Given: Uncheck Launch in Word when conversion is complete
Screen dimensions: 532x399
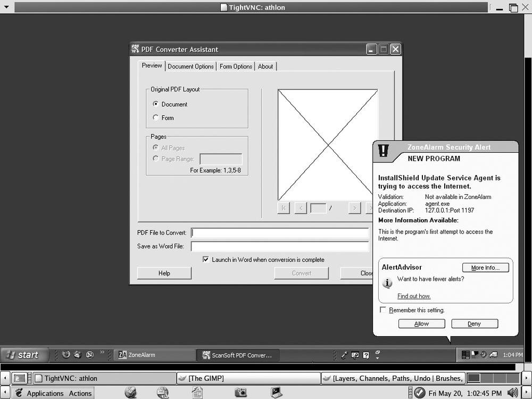Looking at the screenshot, I should point(206,260).
